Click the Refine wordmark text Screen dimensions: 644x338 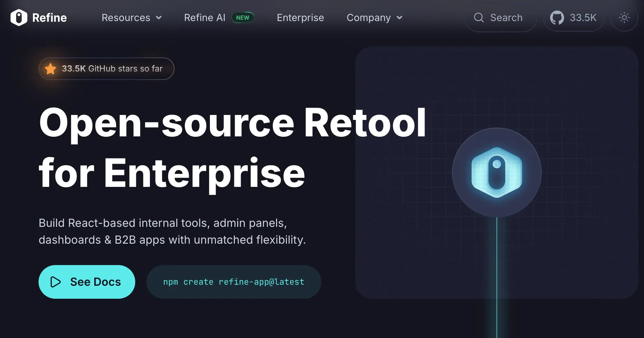(49, 18)
